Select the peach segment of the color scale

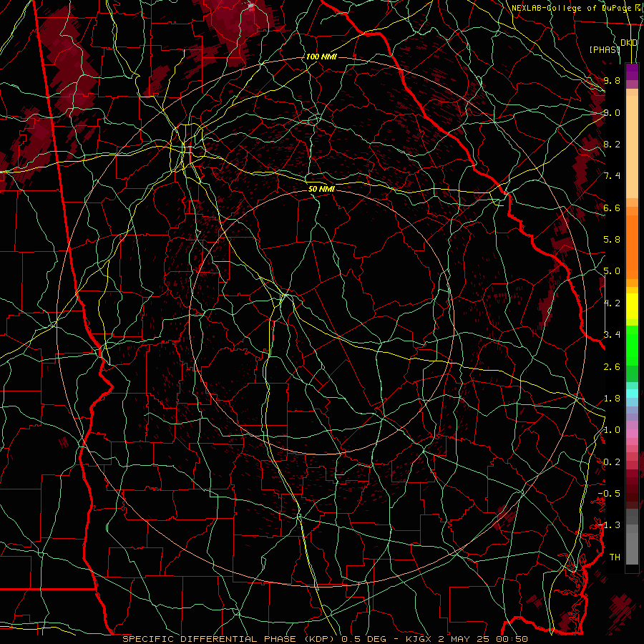click(632, 147)
